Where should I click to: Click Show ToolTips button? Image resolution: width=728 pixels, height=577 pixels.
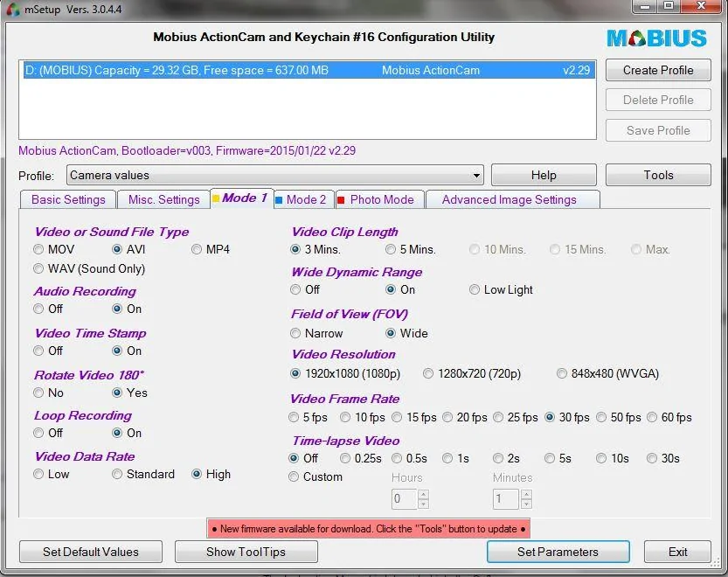pyautogui.click(x=246, y=552)
